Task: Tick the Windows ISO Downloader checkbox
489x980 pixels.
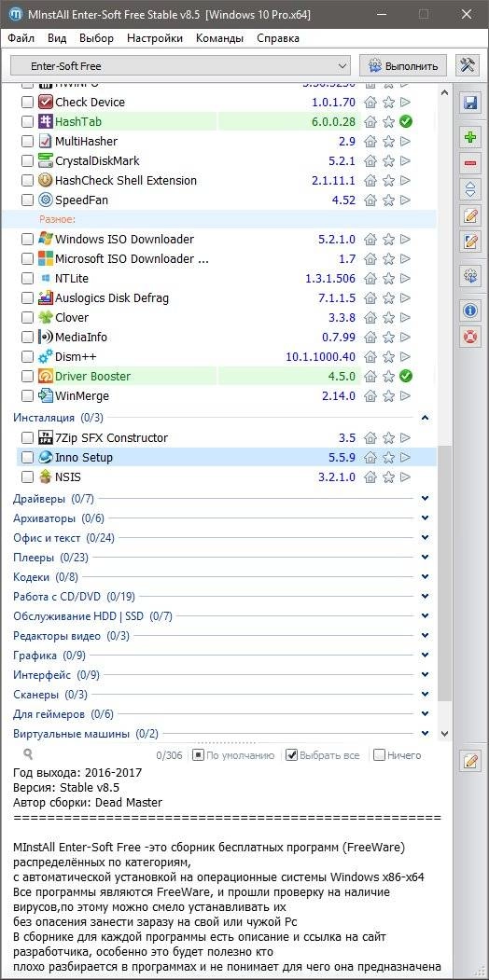Action: click(x=27, y=240)
